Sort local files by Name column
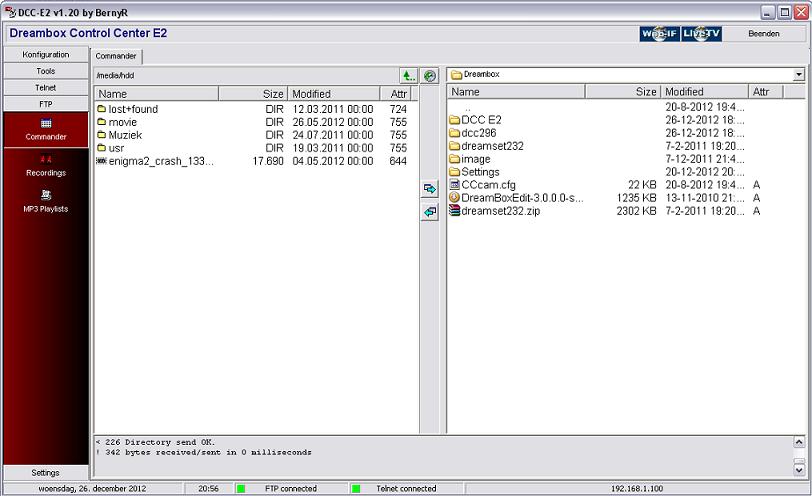 (x=516, y=92)
